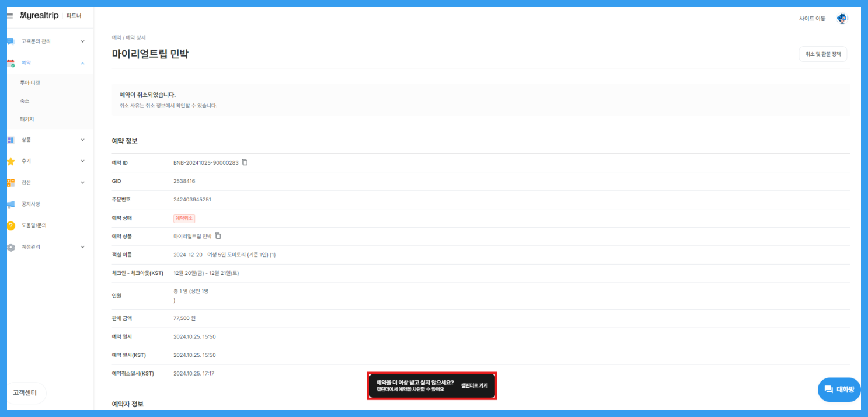Expand the 고객문의 관리 menu
This screenshot has height=417, width=868.
[82, 41]
